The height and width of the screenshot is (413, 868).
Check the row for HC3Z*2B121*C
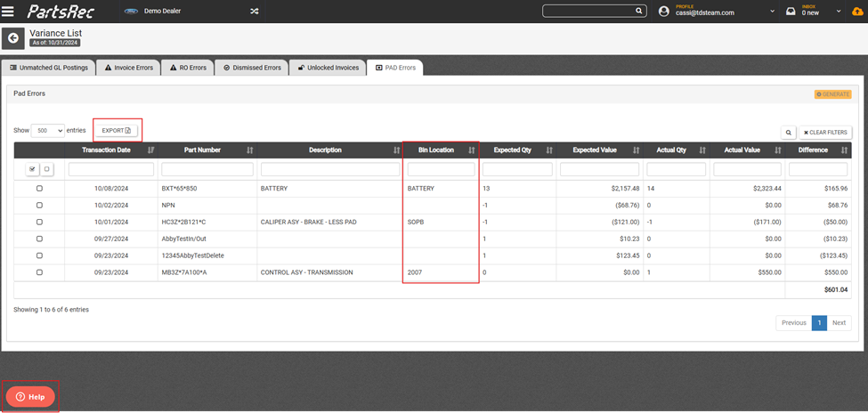(x=39, y=222)
